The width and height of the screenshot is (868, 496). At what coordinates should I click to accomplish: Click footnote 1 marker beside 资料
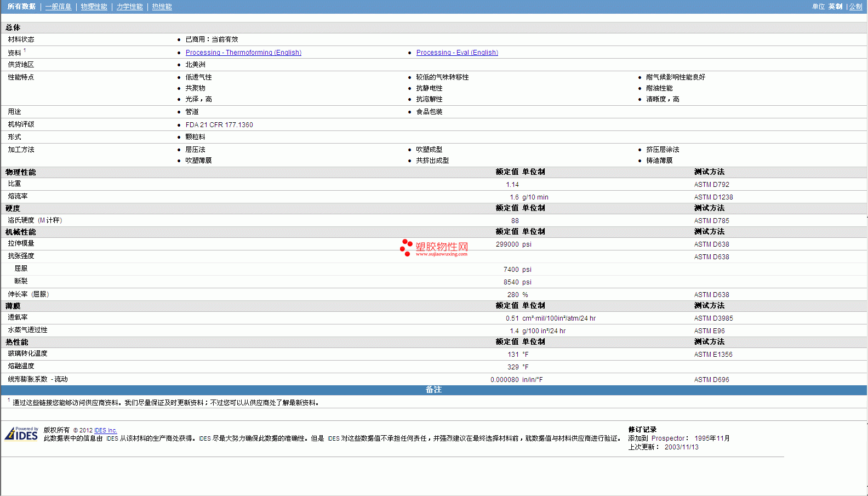pos(25,50)
